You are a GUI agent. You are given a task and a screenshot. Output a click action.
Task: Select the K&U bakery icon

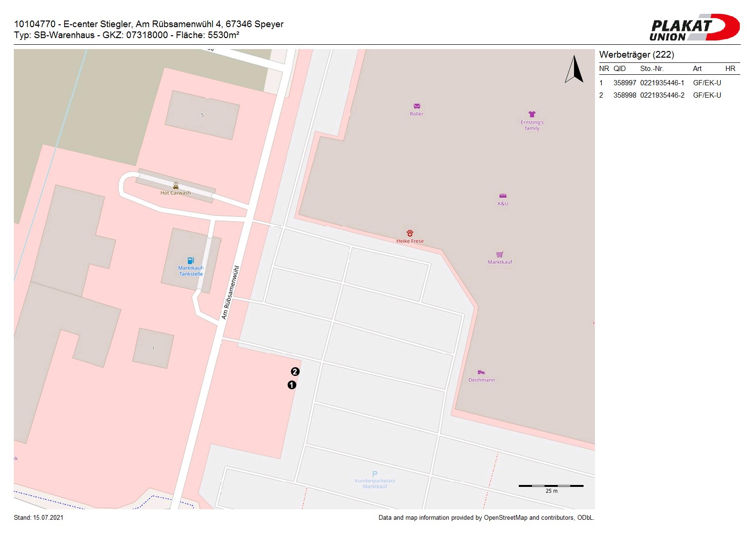tap(503, 196)
